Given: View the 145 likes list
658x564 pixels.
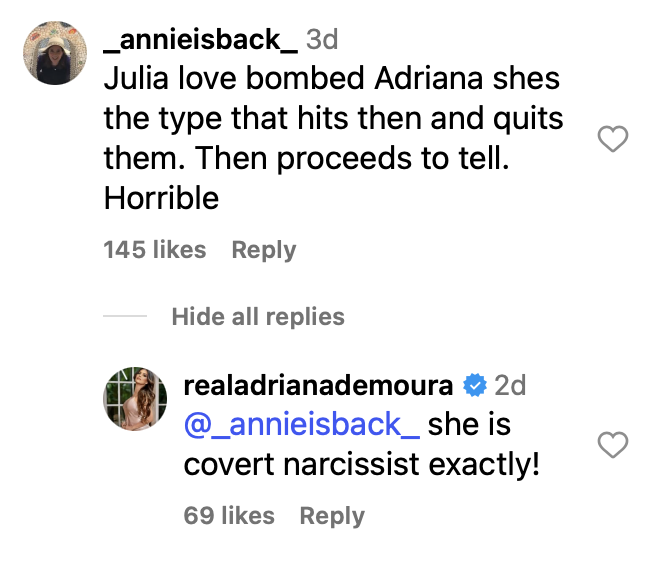Looking at the screenshot, I should 155,250.
